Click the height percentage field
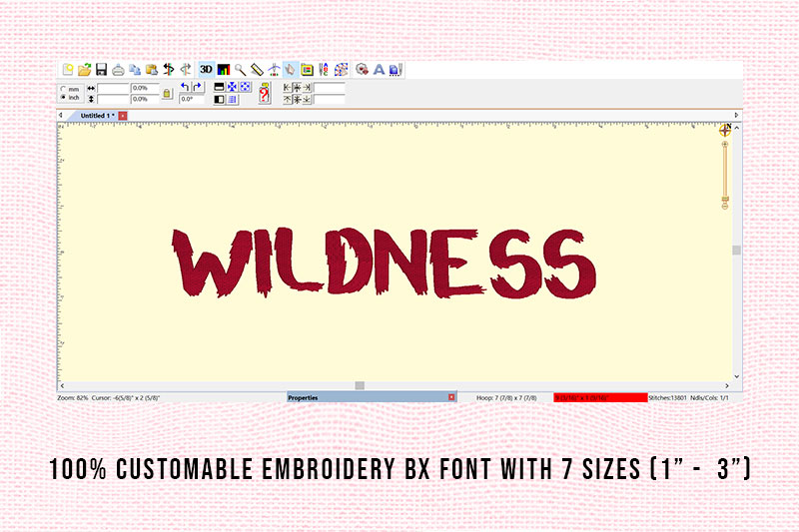 tap(145, 99)
